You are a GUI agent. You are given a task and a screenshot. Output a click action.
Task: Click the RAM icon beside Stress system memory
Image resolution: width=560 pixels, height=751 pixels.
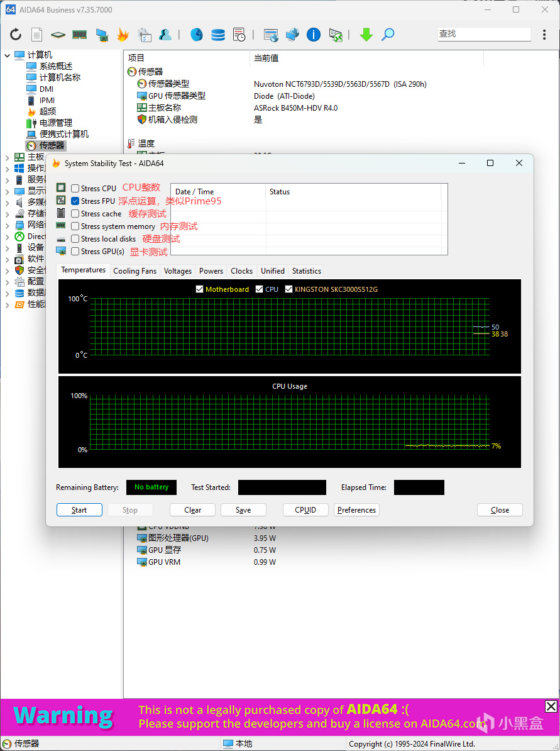61,225
